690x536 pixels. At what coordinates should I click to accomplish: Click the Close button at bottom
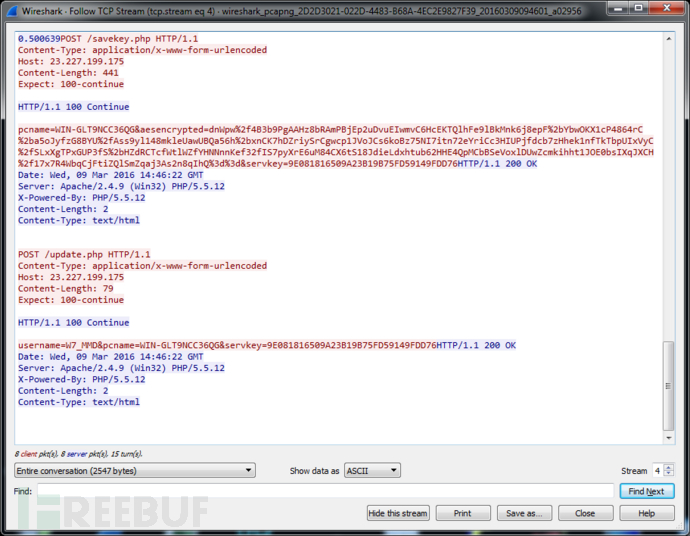(x=585, y=513)
